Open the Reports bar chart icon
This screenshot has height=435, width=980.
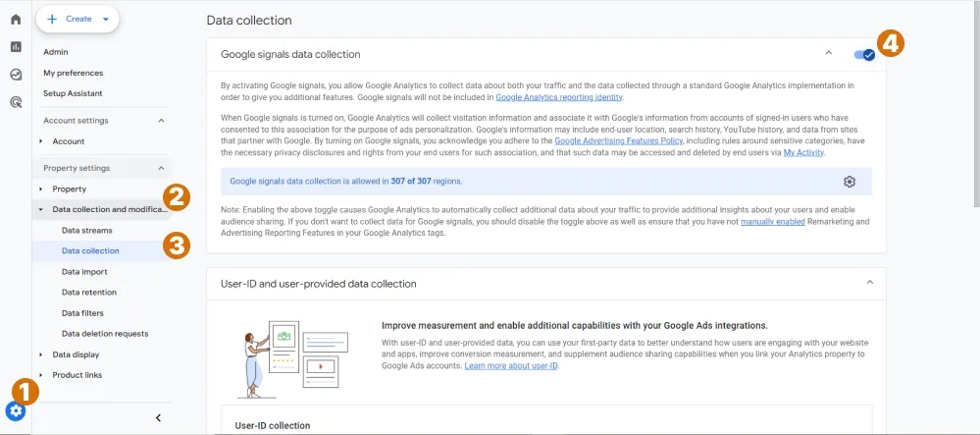pos(17,47)
